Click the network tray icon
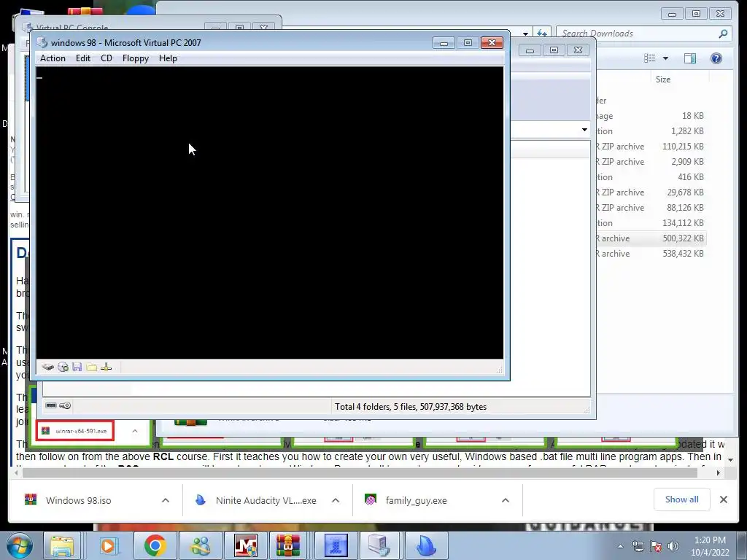Image resolution: width=747 pixels, height=560 pixels. tap(638, 546)
